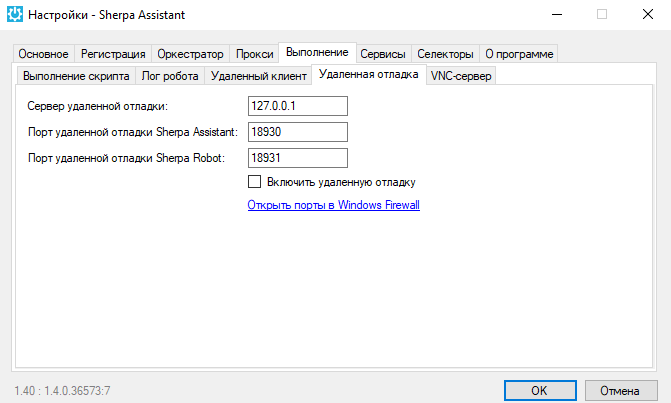Select the Удаленная отладка sub-tab
Image resolution: width=671 pixels, height=403 pixels.
click(x=368, y=74)
